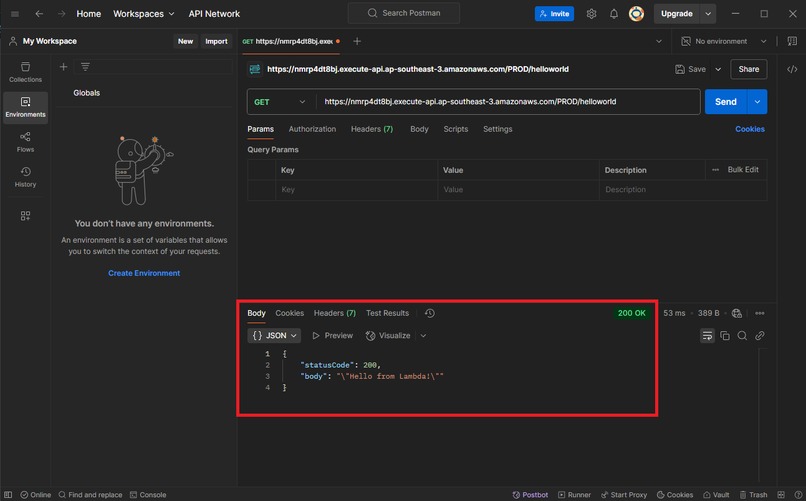Open the Test Results tab
The width and height of the screenshot is (806, 501).
388,313
